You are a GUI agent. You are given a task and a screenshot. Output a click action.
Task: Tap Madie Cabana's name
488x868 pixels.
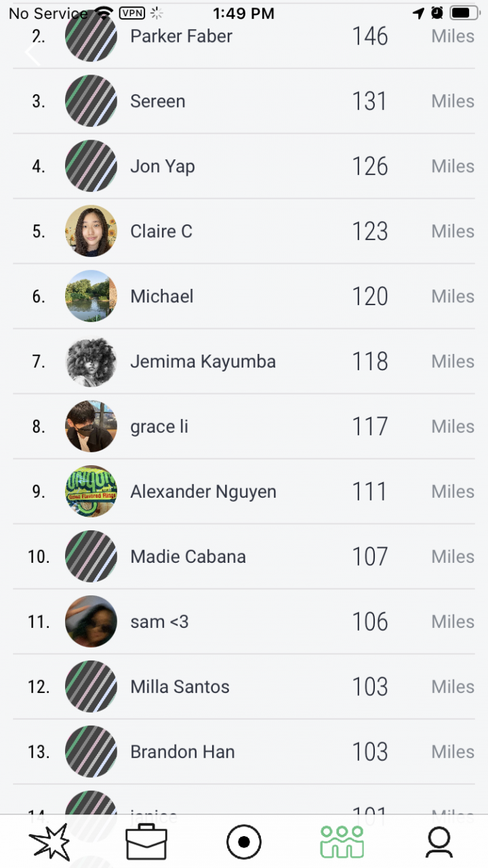coord(188,557)
